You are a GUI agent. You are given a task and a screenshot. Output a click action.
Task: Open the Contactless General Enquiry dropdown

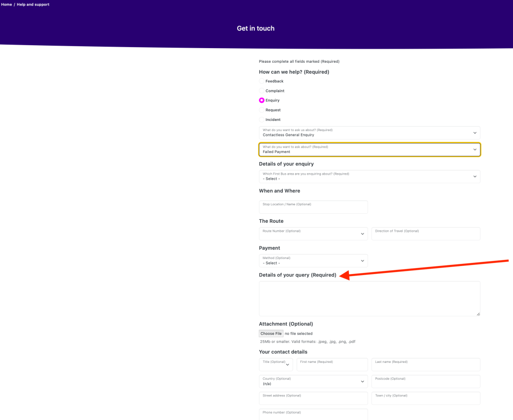click(x=369, y=133)
